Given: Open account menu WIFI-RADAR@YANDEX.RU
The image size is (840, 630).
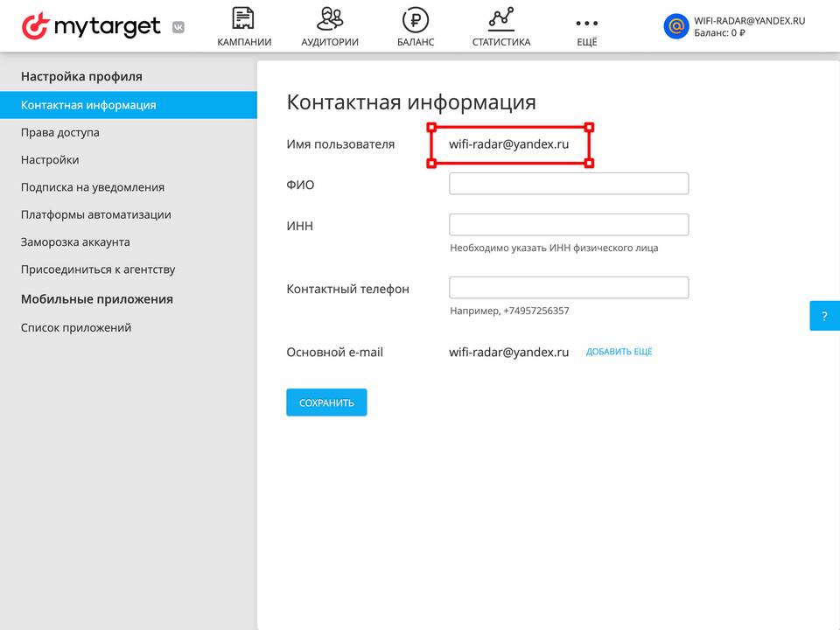Looking at the screenshot, I should pyautogui.click(x=749, y=21).
